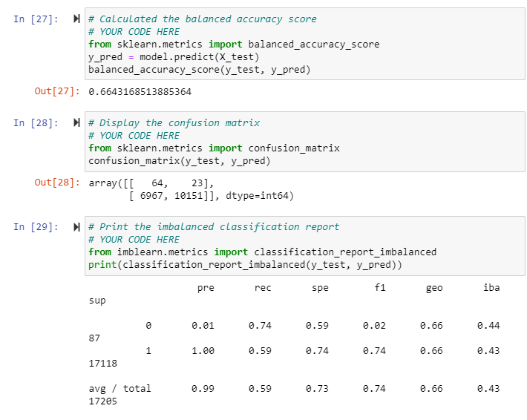
Task: Click the 'geo' column header
Action: pos(434,289)
